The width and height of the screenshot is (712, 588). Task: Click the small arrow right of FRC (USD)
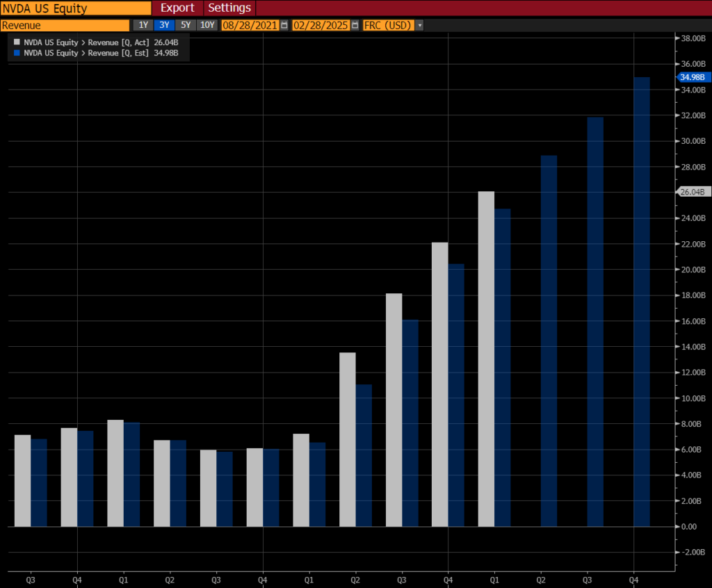coord(419,26)
